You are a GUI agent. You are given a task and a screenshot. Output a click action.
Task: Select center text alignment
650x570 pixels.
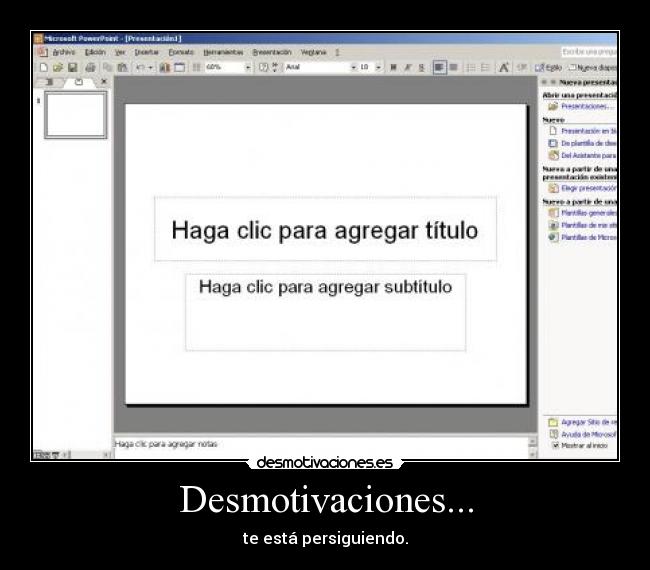454,67
